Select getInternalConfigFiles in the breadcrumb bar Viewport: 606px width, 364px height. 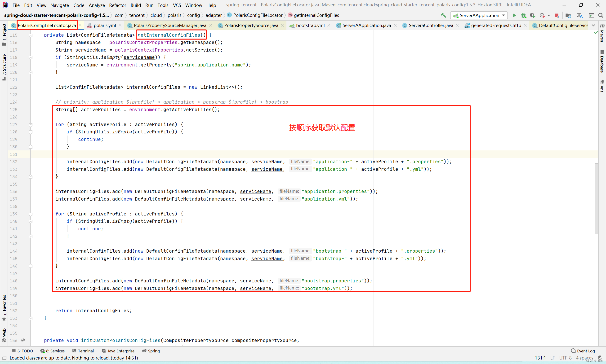tap(316, 15)
